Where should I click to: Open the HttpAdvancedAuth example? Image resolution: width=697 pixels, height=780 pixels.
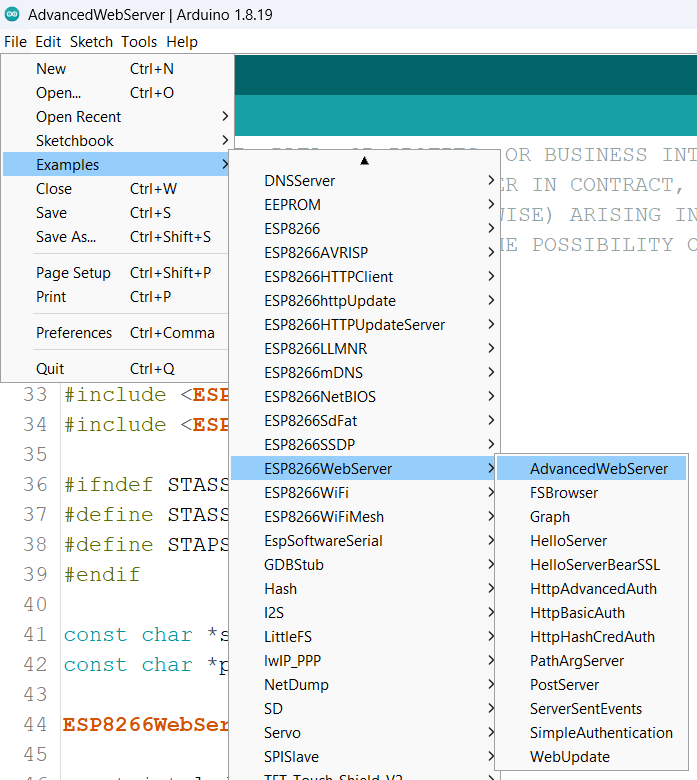[x=592, y=588]
